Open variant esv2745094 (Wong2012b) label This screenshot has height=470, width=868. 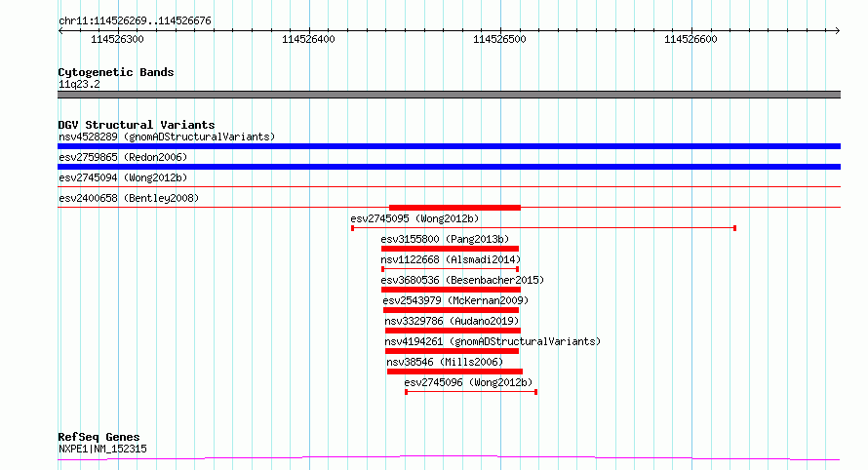123,177
